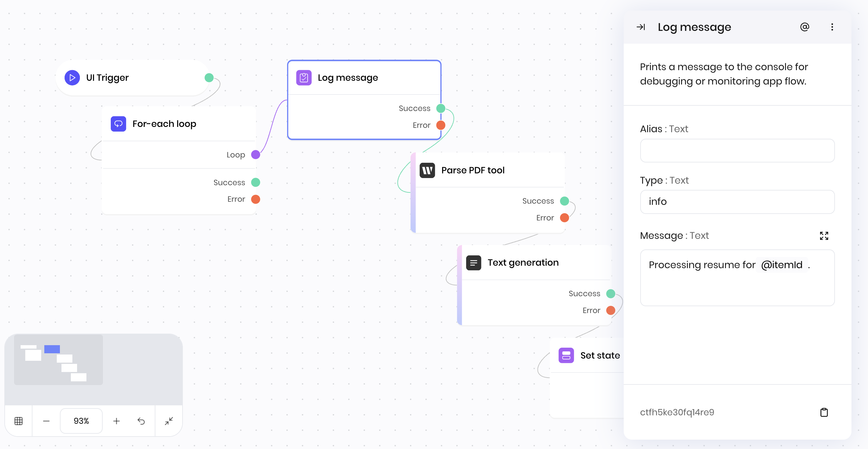Collapse the minimap with arrows icon
Screen dimensions: 868x449
(x=169, y=421)
